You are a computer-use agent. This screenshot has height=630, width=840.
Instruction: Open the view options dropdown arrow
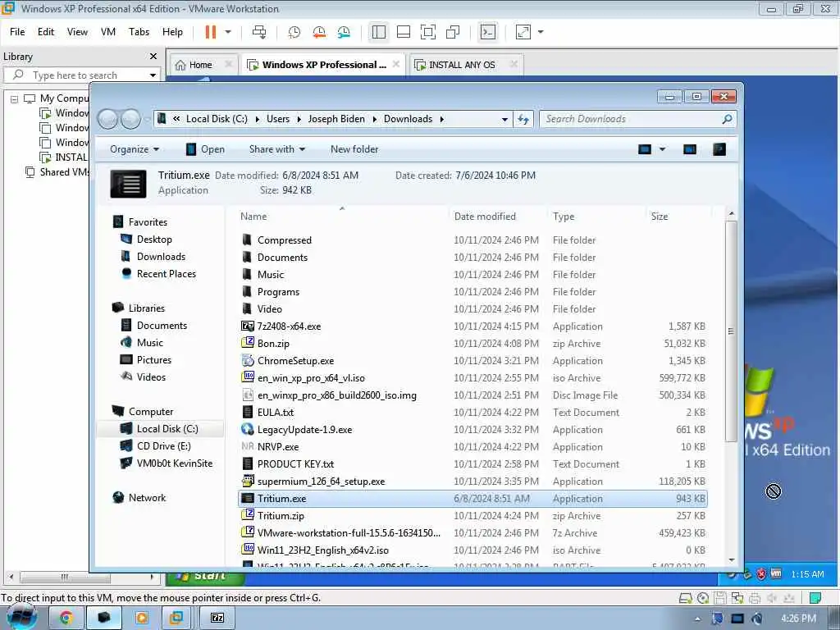[x=662, y=149]
